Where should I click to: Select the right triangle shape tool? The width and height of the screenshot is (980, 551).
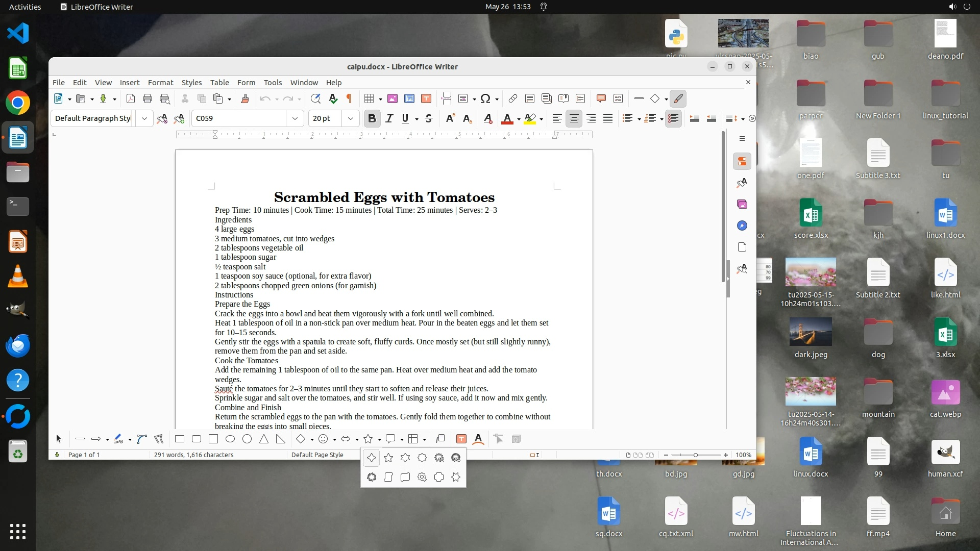click(x=281, y=439)
